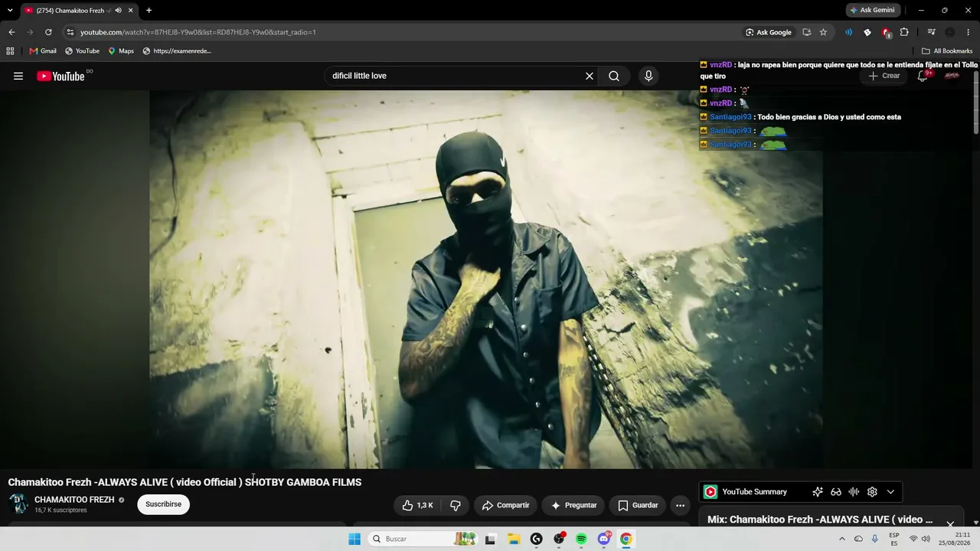Go to YouTube home via logo
Screen dimensions: 980x551
click(60, 76)
